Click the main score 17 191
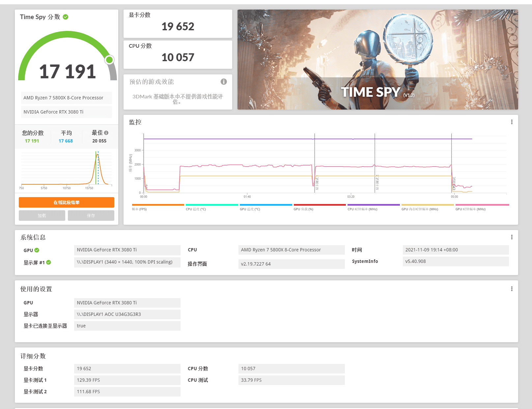This screenshot has height=409, width=532. click(68, 72)
